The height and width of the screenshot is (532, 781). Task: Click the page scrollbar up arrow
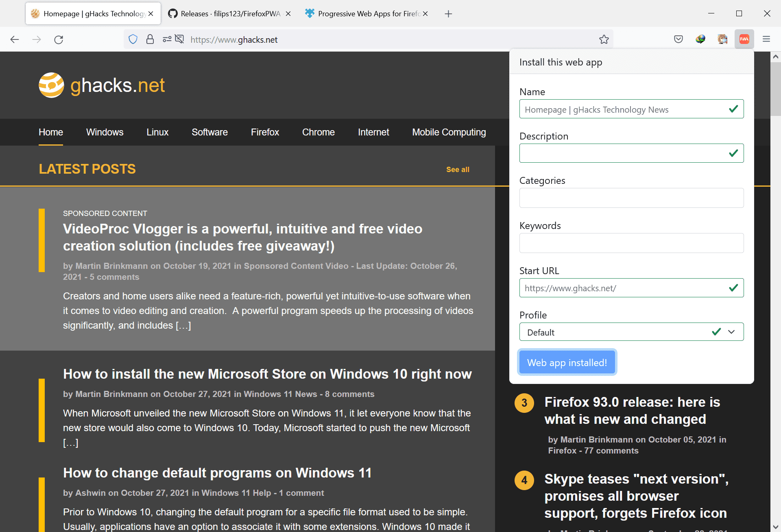tap(776, 57)
